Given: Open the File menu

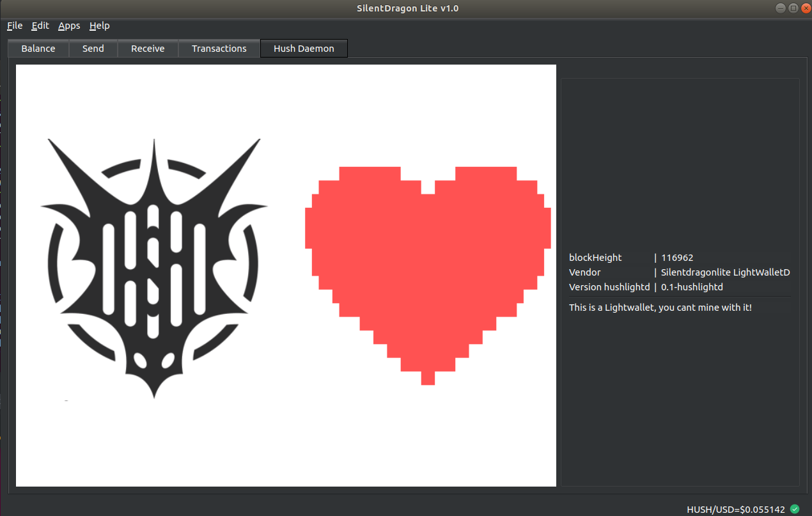Looking at the screenshot, I should coord(15,26).
